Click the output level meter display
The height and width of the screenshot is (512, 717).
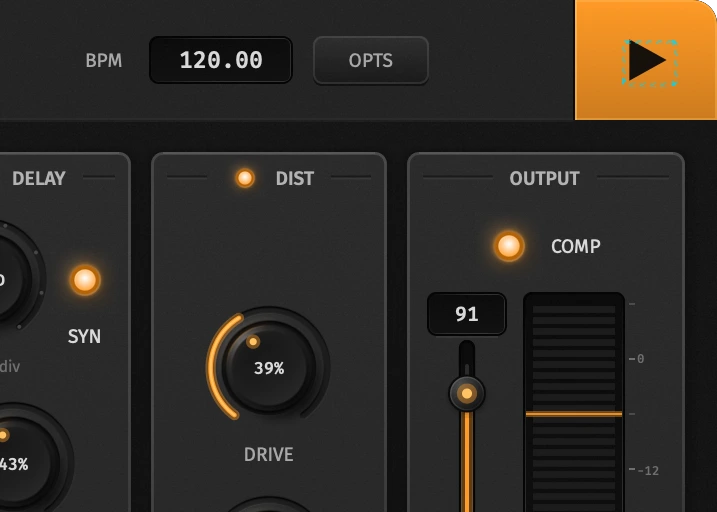(x=574, y=402)
